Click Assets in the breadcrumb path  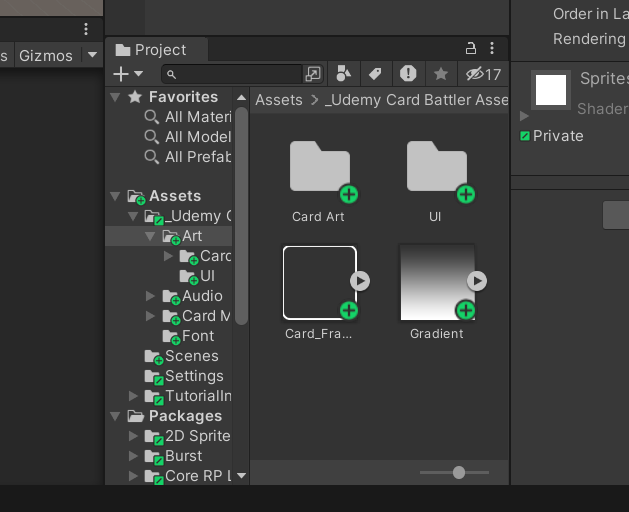point(279,100)
